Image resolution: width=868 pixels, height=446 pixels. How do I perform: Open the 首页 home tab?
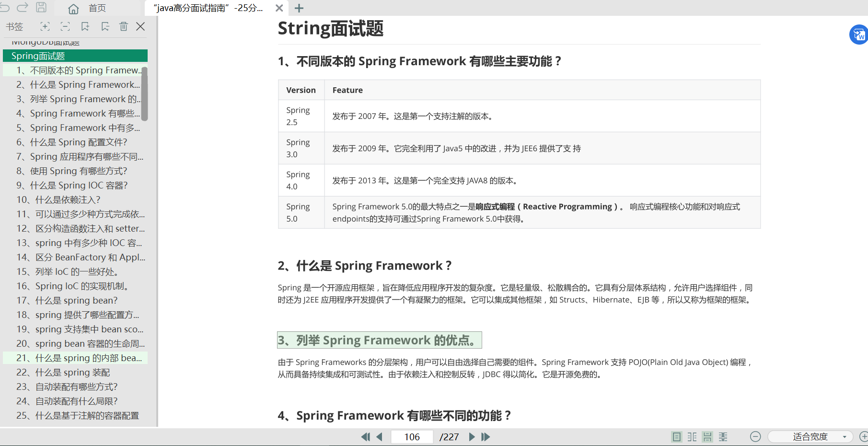[x=87, y=8]
